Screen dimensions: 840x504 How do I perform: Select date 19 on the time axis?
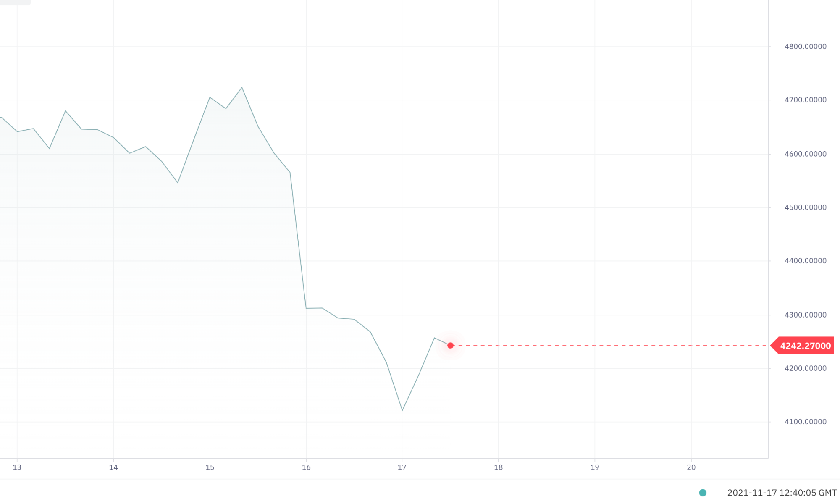pyautogui.click(x=595, y=467)
